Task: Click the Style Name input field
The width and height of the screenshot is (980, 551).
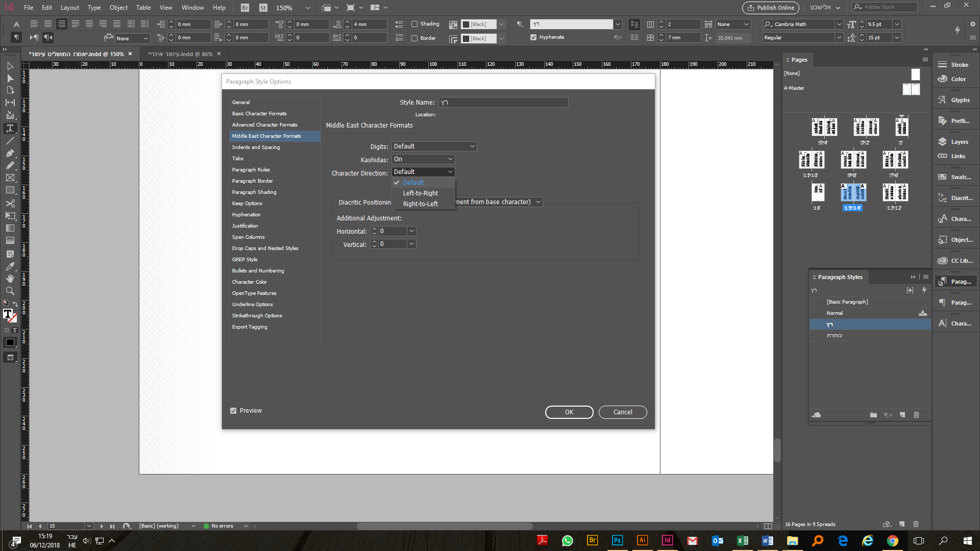Action: point(503,103)
